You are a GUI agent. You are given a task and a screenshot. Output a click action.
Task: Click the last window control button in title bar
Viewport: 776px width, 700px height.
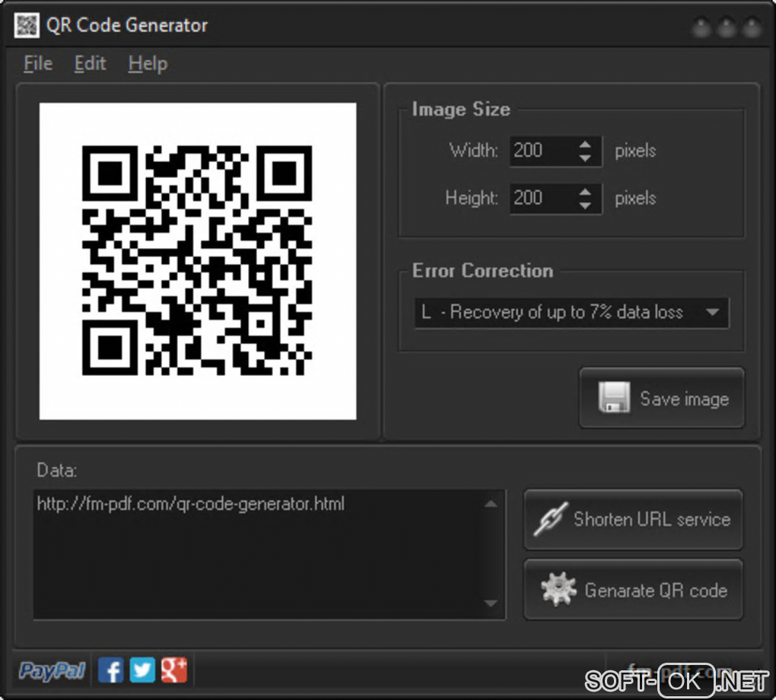point(752,27)
